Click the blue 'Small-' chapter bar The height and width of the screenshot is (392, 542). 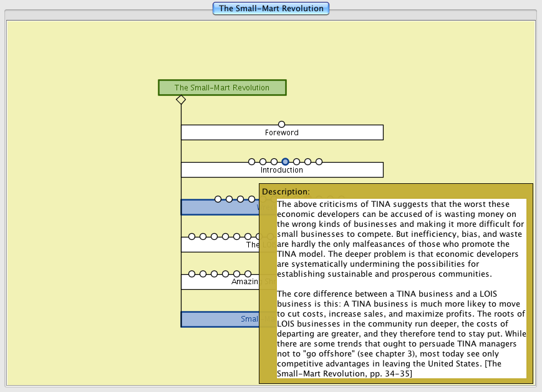pyautogui.click(x=218, y=320)
